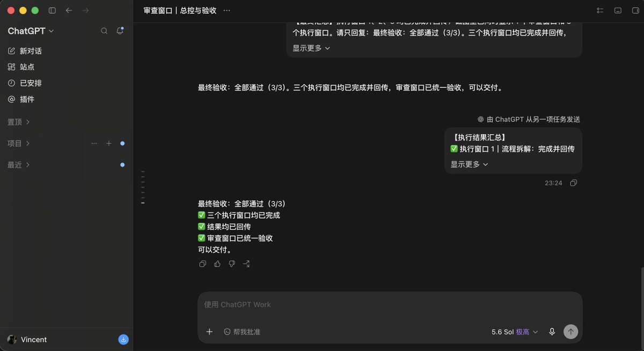Screen dimensions: 644x351
Task: Copy the final assistant response
Action: pos(202,264)
